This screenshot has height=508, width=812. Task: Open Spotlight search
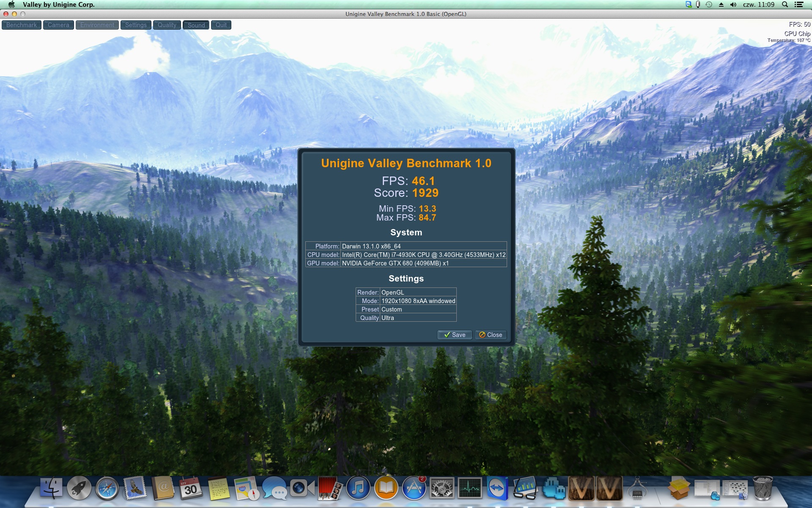point(785,5)
